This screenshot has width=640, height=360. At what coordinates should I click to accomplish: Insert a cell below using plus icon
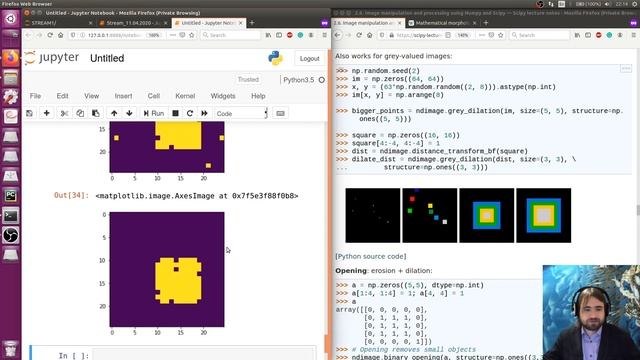coord(47,113)
